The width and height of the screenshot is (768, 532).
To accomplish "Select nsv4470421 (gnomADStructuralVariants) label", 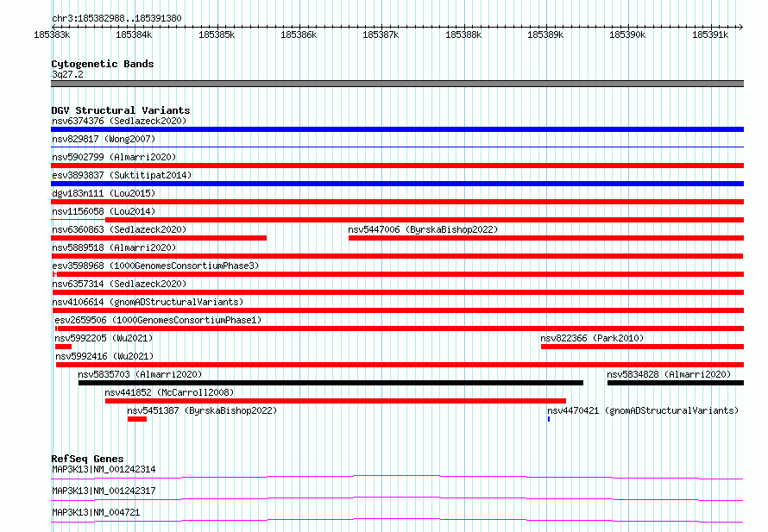I will click(x=643, y=410).
